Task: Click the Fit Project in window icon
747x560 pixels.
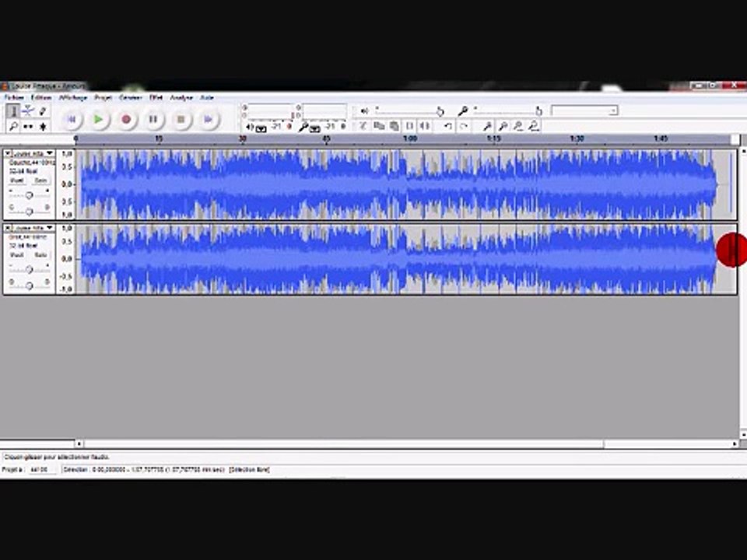Action: coord(534,126)
